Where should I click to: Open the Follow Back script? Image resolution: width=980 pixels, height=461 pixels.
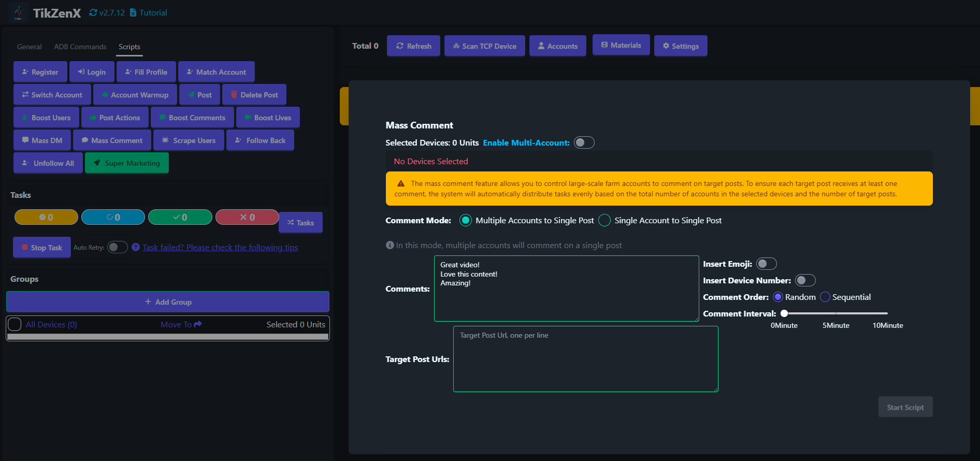tap(260, 140)
